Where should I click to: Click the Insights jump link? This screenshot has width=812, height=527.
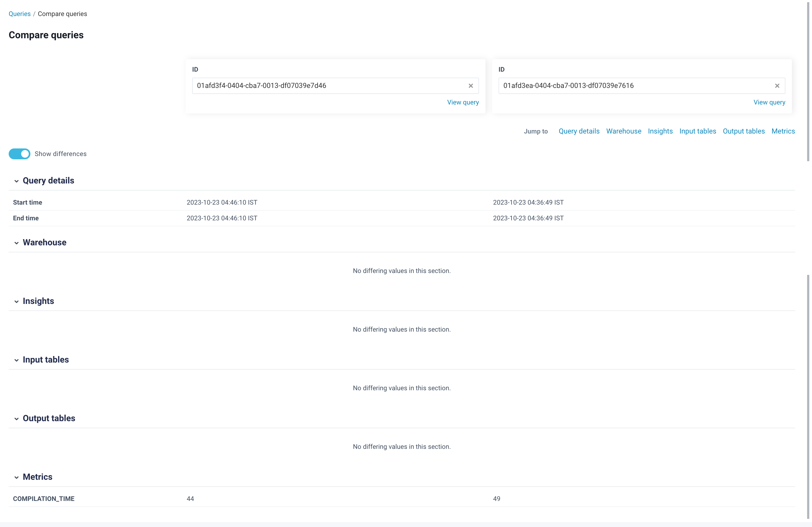point(660,131)
